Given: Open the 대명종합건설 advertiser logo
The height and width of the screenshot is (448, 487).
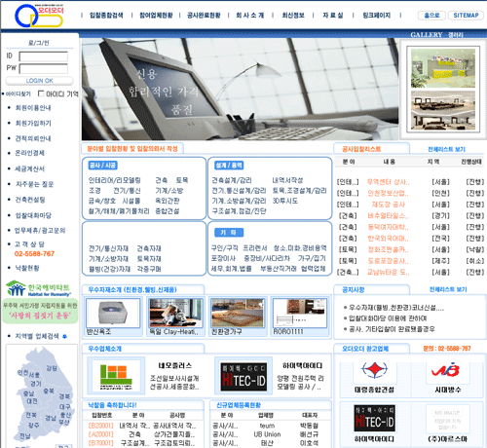Looking at the screenshot, I should point(374,371).
